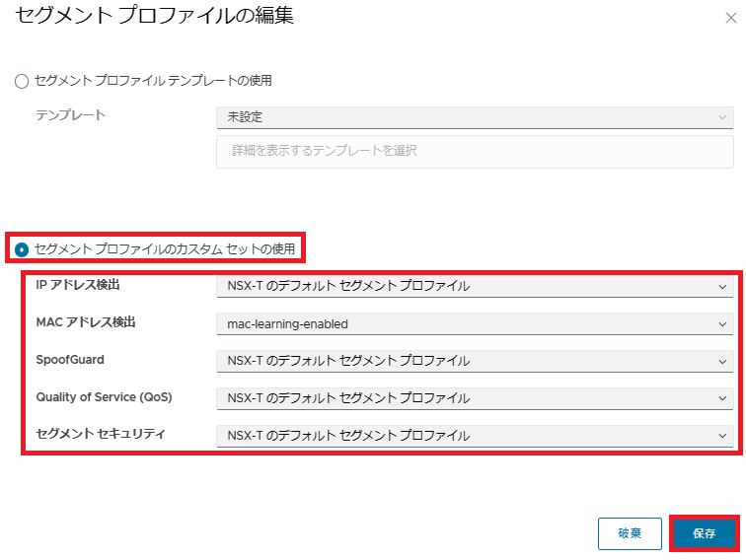Select セグメント プロファイル テンプレートの使用 radio button
The width and height of the screenshot is (746, 560).
22,82
